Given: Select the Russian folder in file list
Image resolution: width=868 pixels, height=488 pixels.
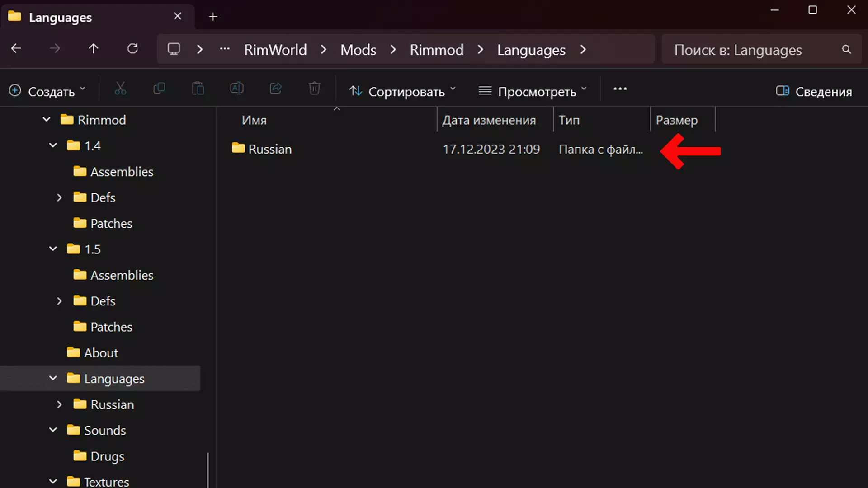Looking at the screenshot, I should click(x=270, y=149).
